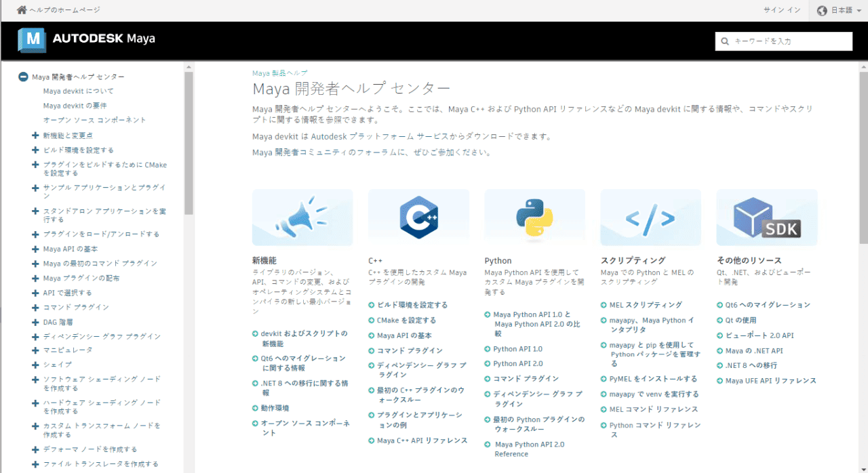This screenshot has width=868, height=473.
Task: Open the megaphone 新機能 tile image
Action: (x=302, y=217)
